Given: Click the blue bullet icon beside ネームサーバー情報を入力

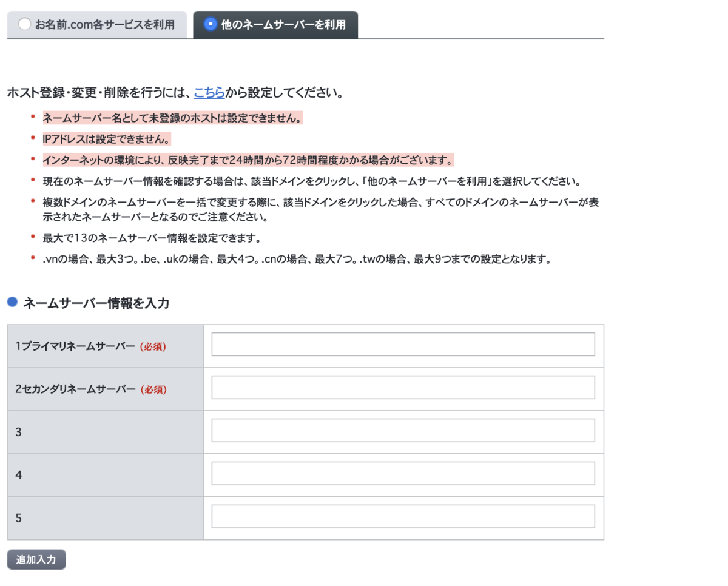Looking at the screenshot, I should (x=11, y=303).
